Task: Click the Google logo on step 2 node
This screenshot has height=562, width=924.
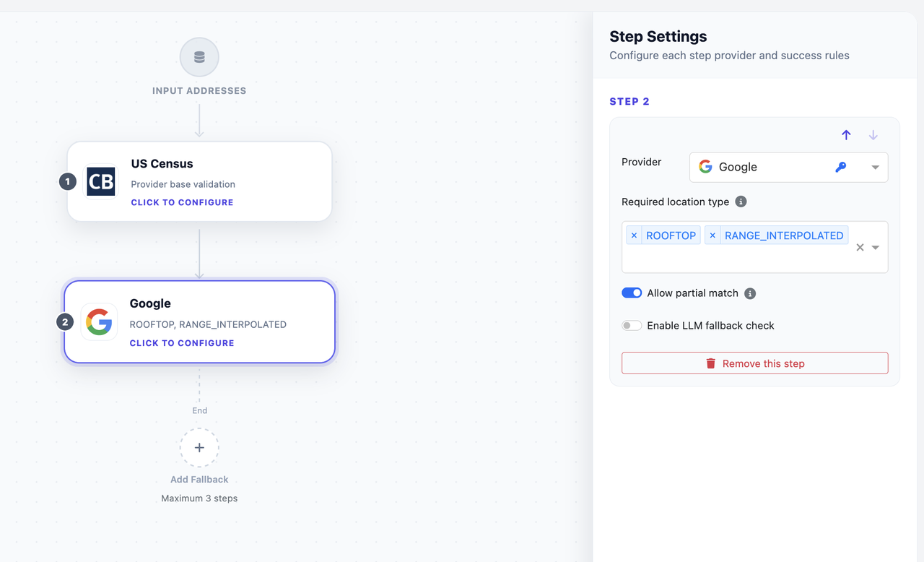Action: pos(99,321)
